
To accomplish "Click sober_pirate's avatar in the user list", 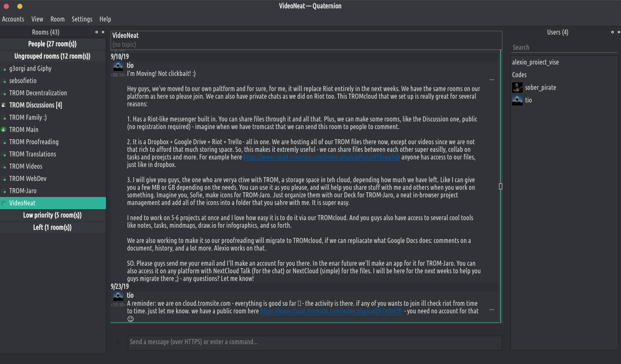I will [517, 87].
